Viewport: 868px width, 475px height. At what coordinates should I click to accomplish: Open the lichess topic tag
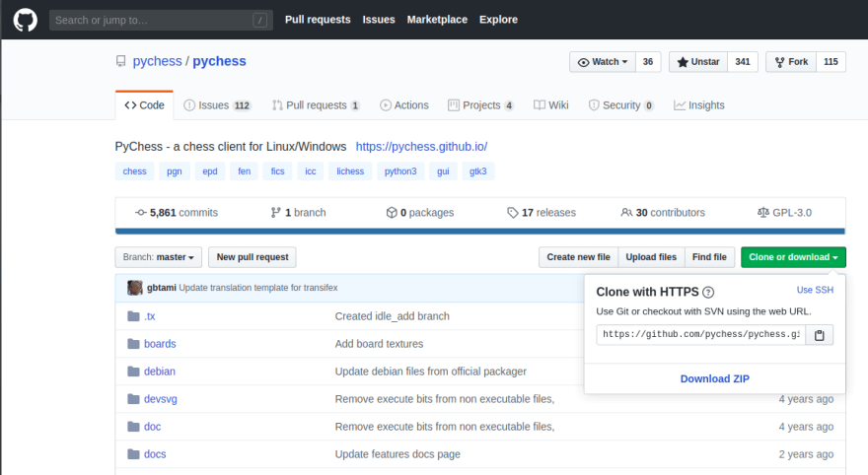pyautogui.click(x=350, y=171)
